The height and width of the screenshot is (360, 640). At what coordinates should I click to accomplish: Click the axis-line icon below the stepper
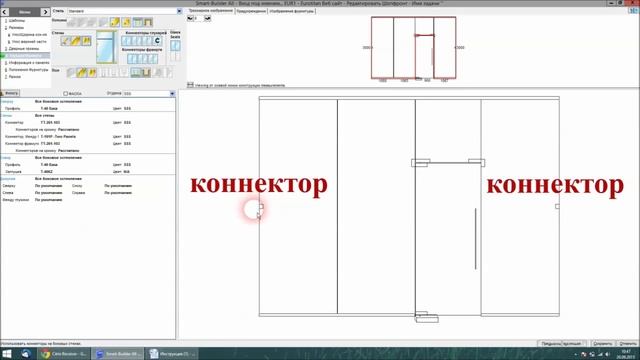coord(190,85)
